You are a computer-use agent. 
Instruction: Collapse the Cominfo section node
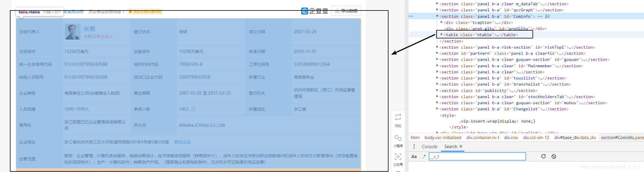coord(437,16)
